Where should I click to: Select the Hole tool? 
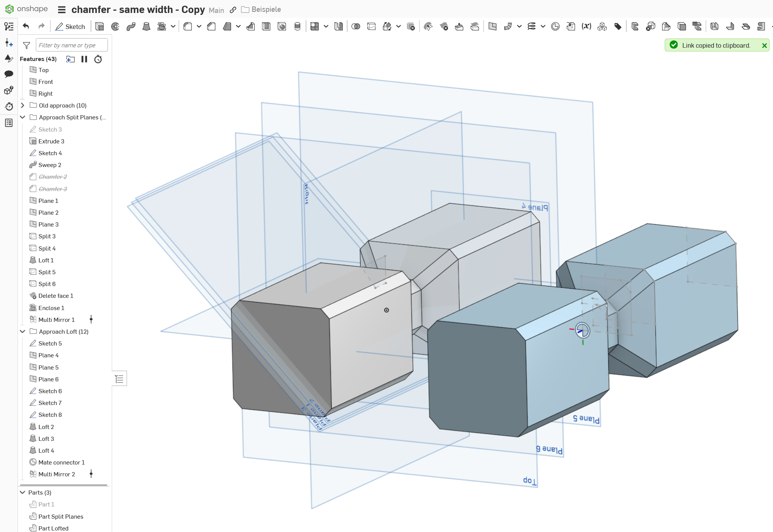(282, 26)
